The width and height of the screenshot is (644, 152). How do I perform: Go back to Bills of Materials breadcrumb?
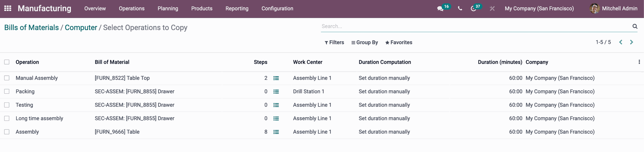click(x=32, y=27)
